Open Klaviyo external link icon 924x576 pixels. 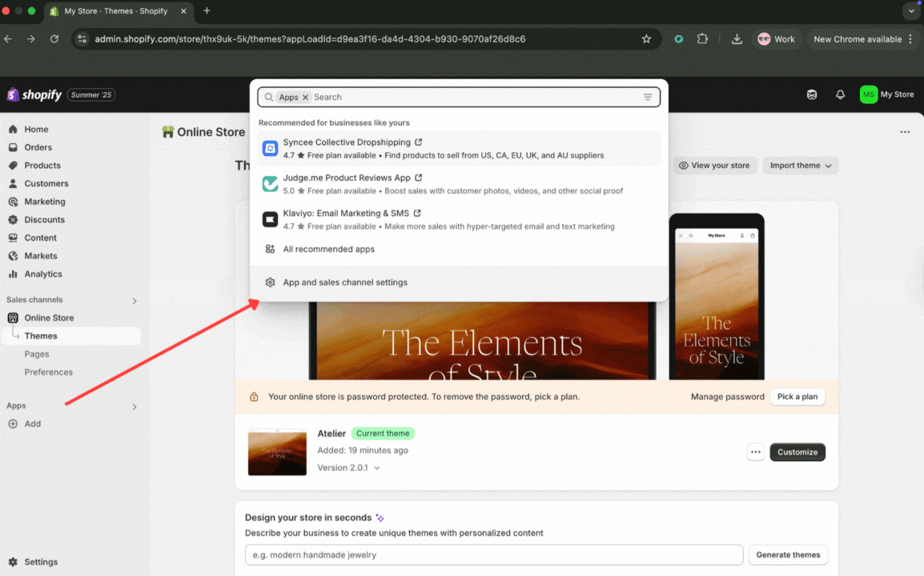point(416,214)
